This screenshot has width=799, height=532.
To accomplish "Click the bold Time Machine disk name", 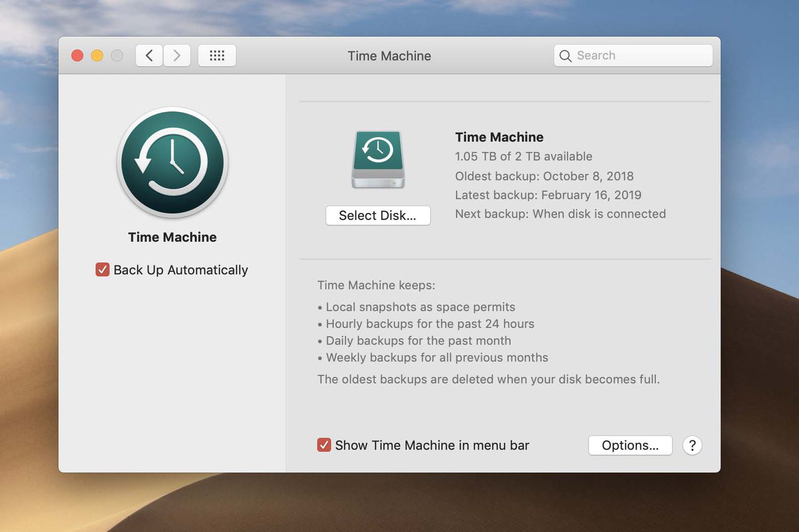I will click(499, 137).
